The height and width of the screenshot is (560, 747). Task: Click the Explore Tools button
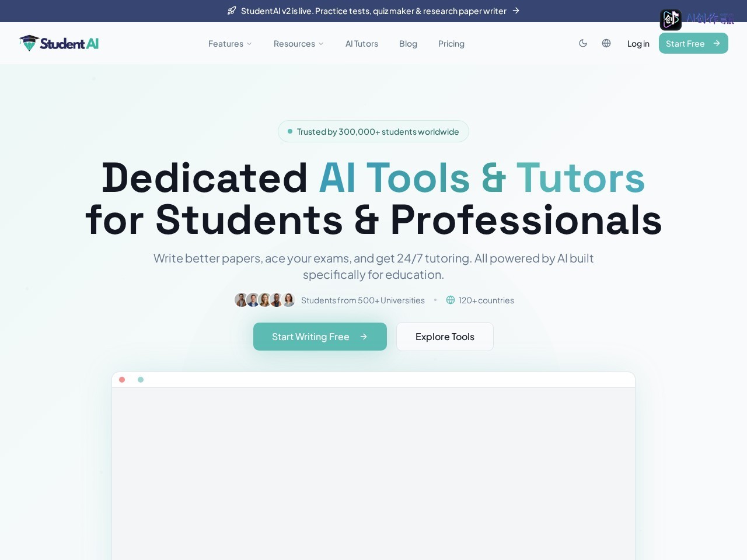click(445, 337)
